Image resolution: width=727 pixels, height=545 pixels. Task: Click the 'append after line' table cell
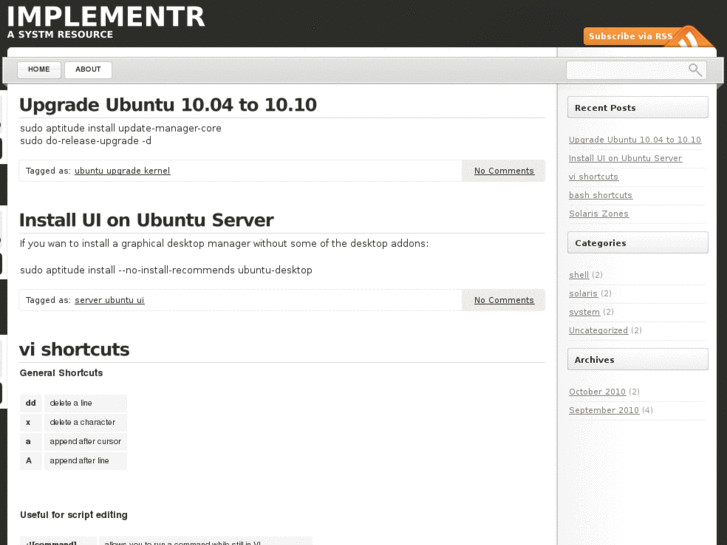85,461
